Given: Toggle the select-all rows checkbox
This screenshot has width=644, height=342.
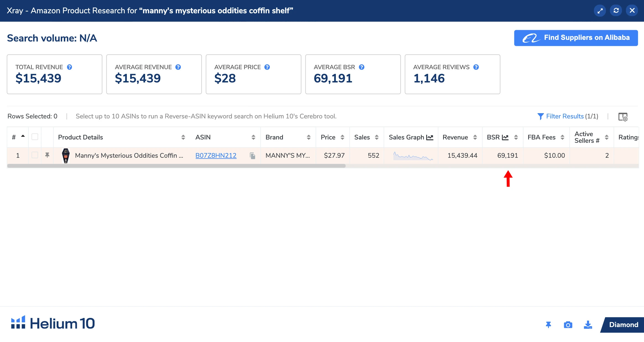Looking at the screenshot, I should click(35, 137).
